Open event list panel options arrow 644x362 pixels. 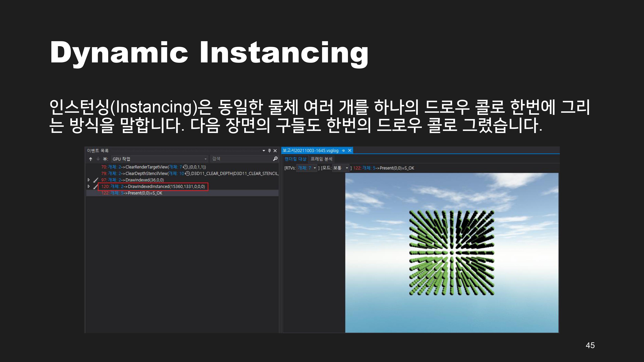(x=264, y=151)
